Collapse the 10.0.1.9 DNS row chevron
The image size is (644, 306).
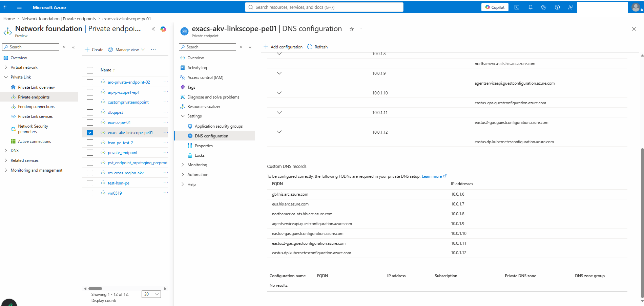click(x=279, y=73)
